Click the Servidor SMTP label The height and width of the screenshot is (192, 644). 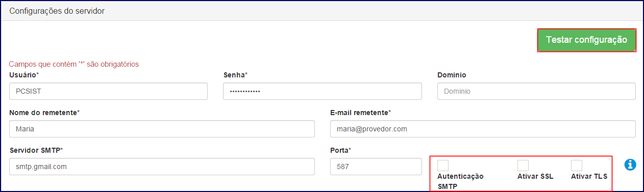[x=36, y=150]
